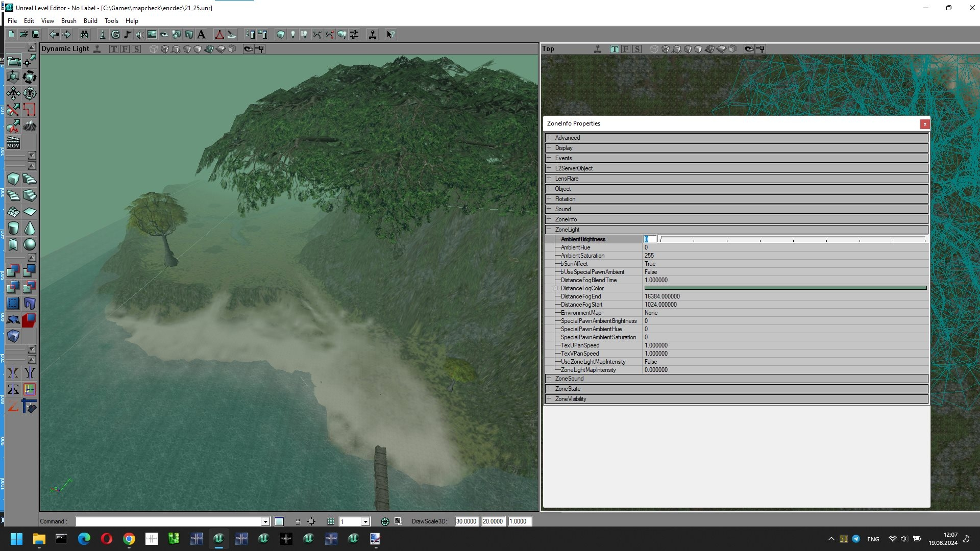980x551 pixels.
Task: Click the Play Level joystick icon in toolbar
Action: (x=373, y=34)
